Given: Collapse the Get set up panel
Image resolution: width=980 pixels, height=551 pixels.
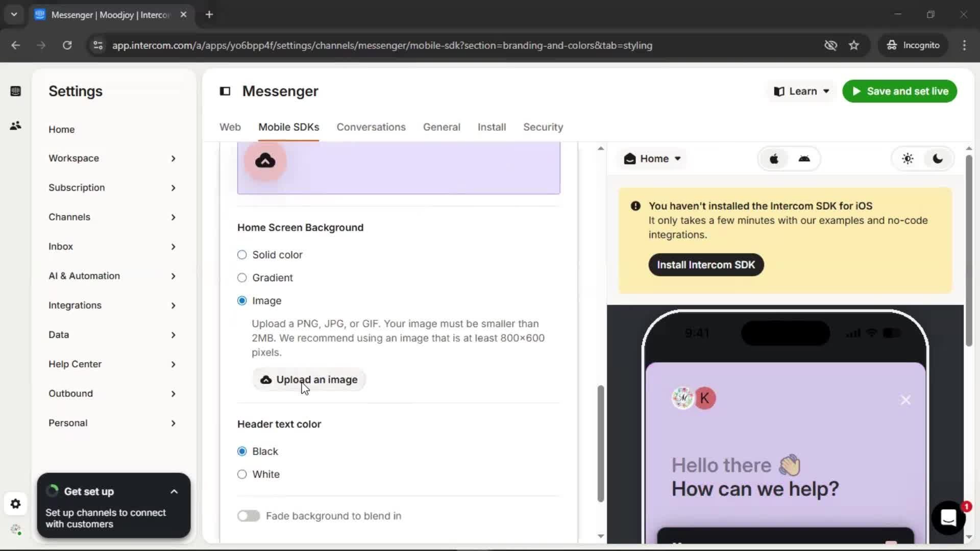Looking at the screenshot, I should 174,492.
